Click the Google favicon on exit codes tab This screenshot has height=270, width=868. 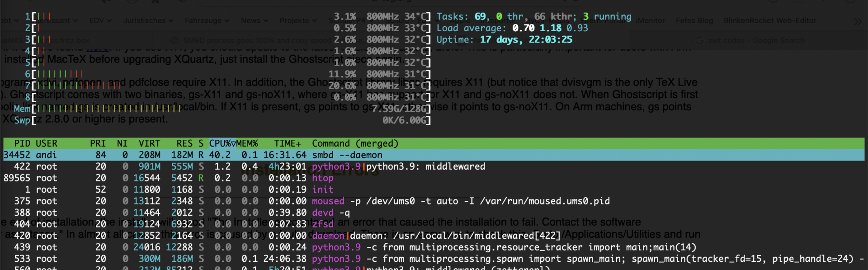pyautogui.click(x=700, y=41)
